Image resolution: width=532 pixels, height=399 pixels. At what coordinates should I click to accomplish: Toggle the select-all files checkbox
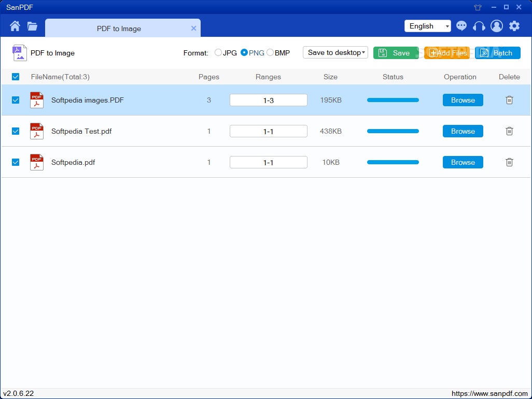16,77
